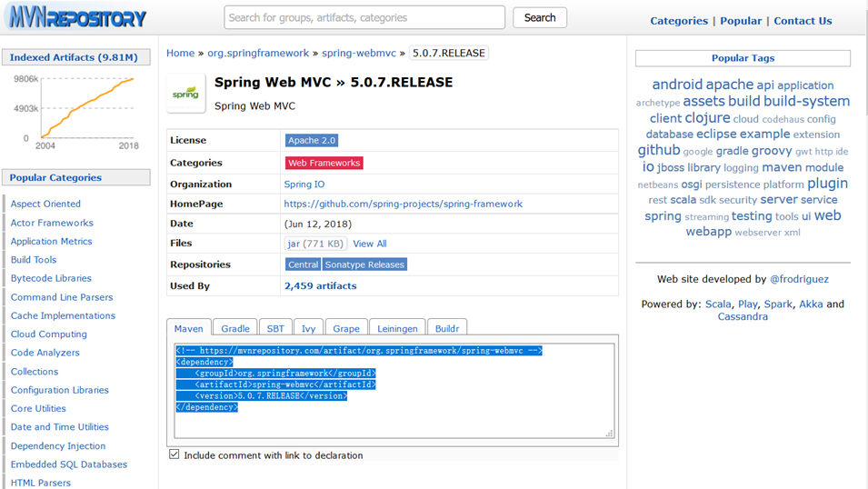Open Bytecode Libraries category

click(x=51, y=278)
